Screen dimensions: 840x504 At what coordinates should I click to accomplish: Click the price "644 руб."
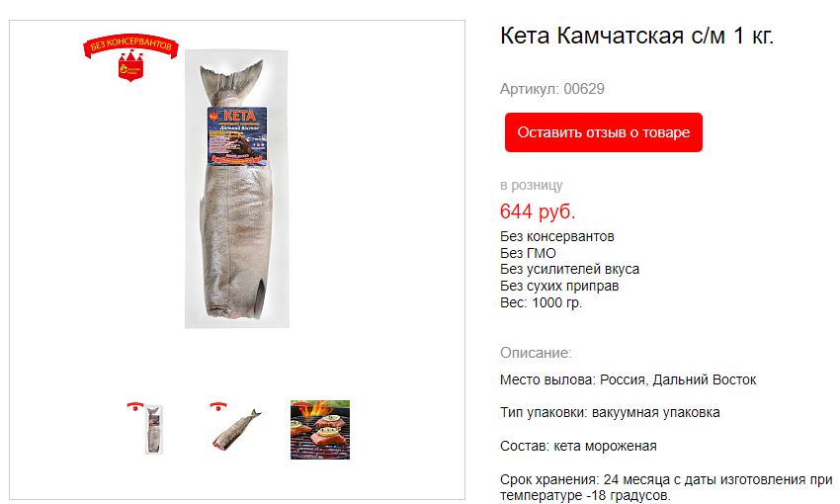coord(538,211)
